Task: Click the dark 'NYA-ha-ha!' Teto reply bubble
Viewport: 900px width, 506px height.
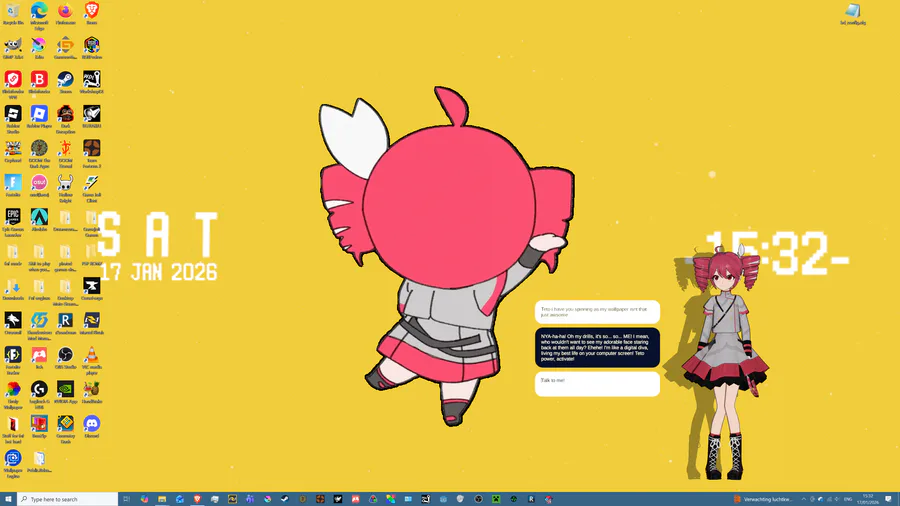Action: [x=597, y=347]
